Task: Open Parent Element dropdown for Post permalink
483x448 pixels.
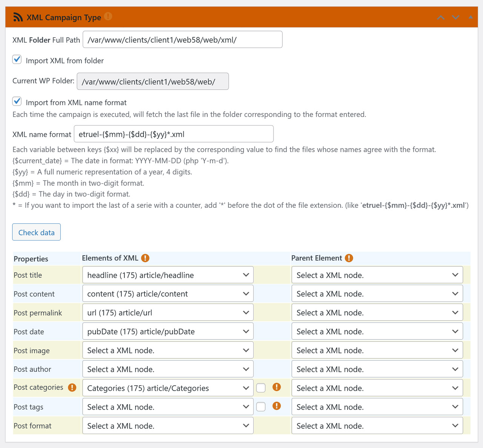Action: 377,313
